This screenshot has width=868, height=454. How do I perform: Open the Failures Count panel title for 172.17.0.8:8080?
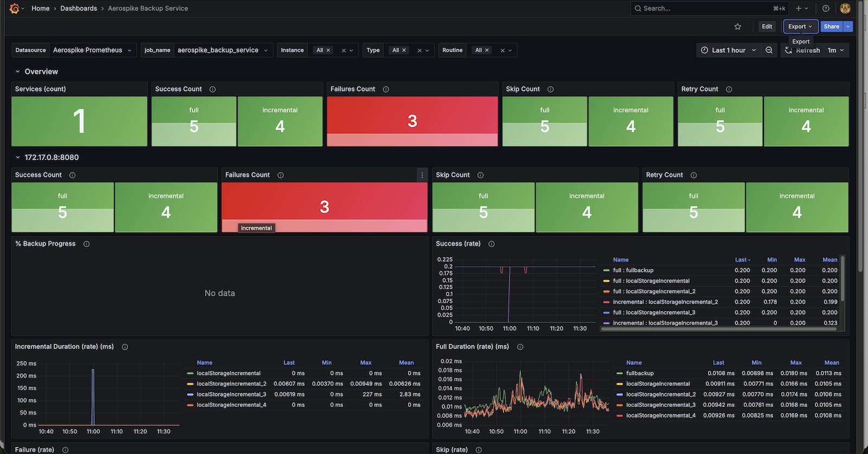pyautogui.click(x=247, y=175)
